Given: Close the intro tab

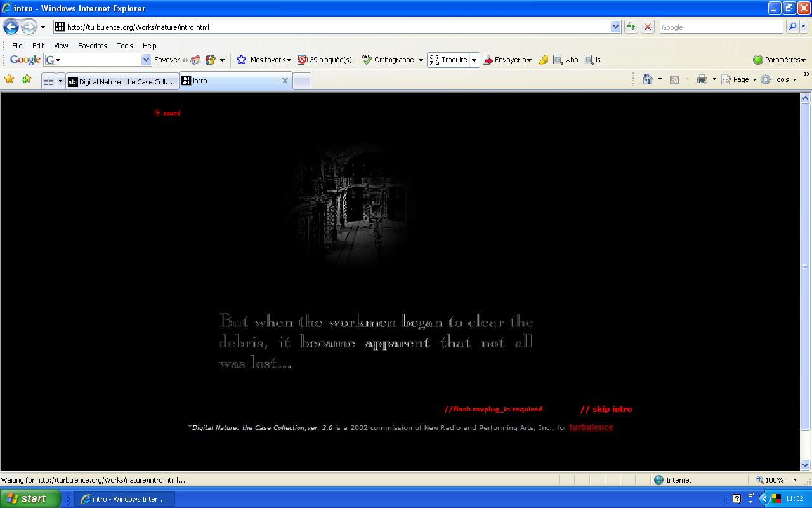Looking at the screenshot, I should point(285,81).
